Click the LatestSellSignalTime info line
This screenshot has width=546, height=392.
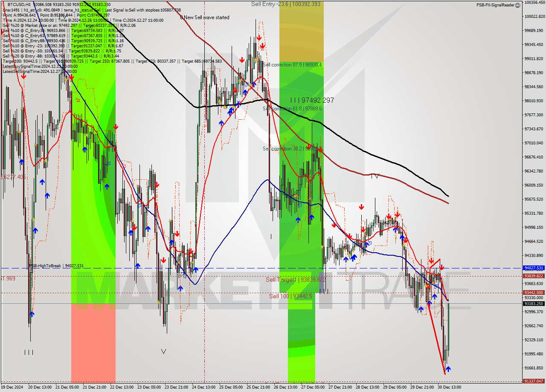(x=40, y=72)
